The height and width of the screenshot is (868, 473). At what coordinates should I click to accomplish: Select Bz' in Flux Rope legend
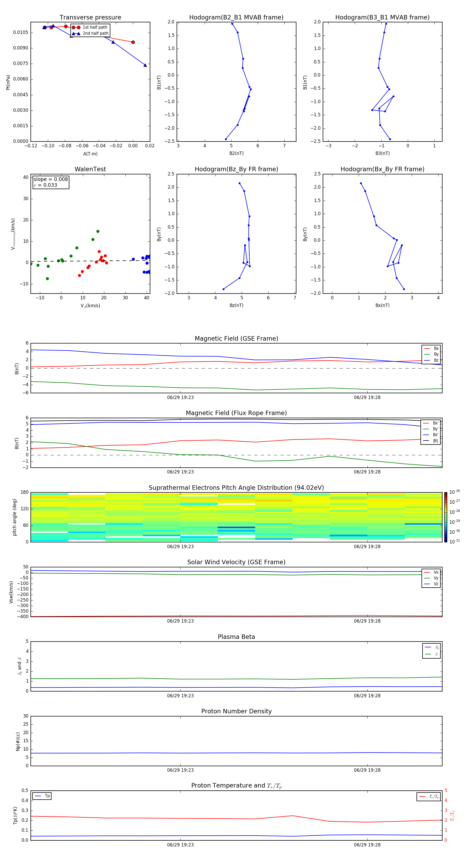[431, 435]
